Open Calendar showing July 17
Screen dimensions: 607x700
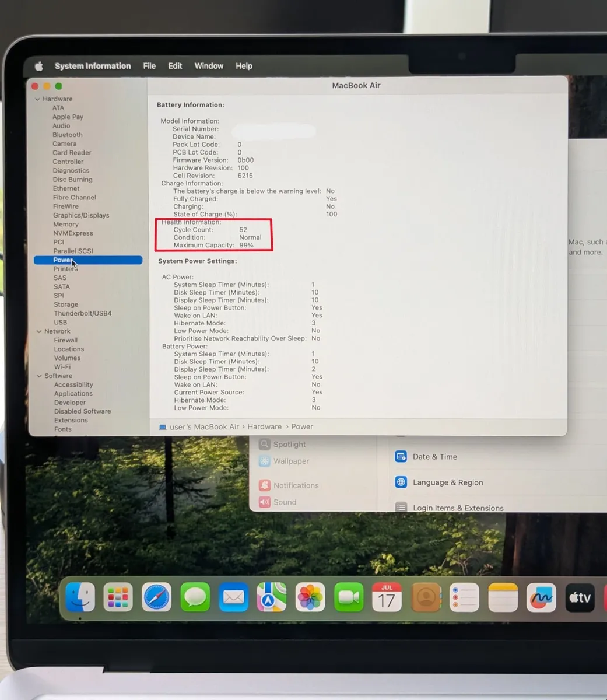pos(387,597)
